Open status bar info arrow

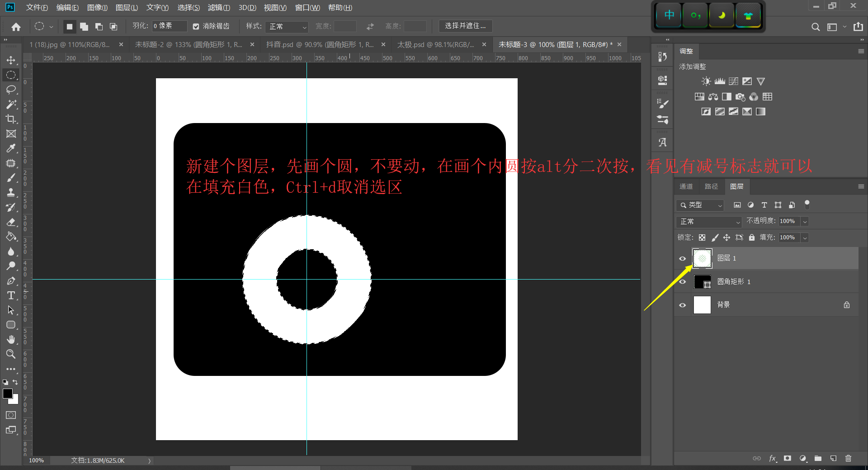click(149, 461)
